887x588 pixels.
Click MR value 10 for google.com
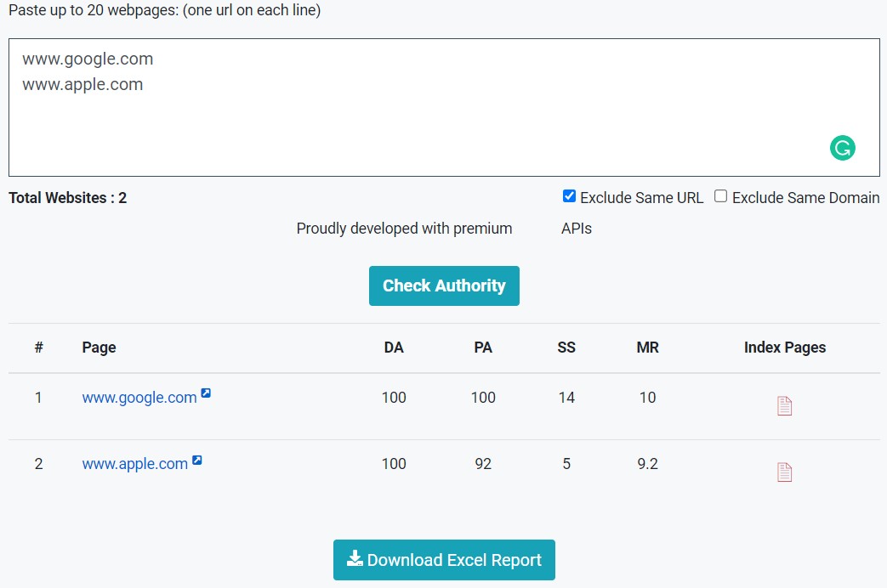coord(648,398)
